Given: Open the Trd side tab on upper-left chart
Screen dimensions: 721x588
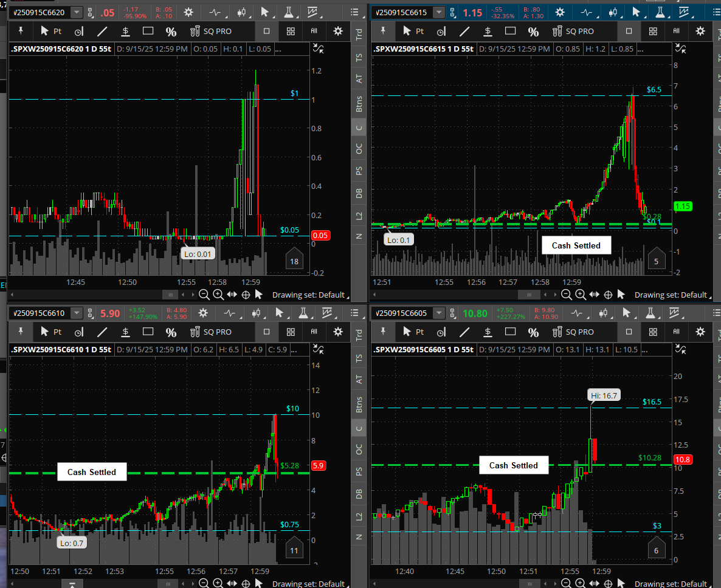Looking at the screenshot, I should [x=359, y=34].
